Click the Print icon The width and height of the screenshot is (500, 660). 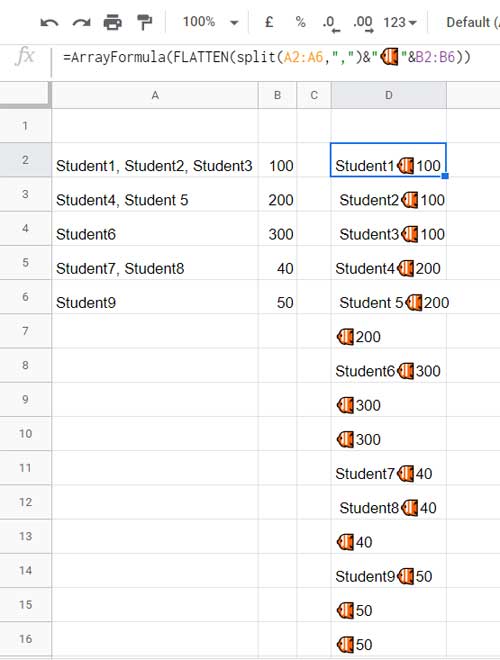(112, 22)
